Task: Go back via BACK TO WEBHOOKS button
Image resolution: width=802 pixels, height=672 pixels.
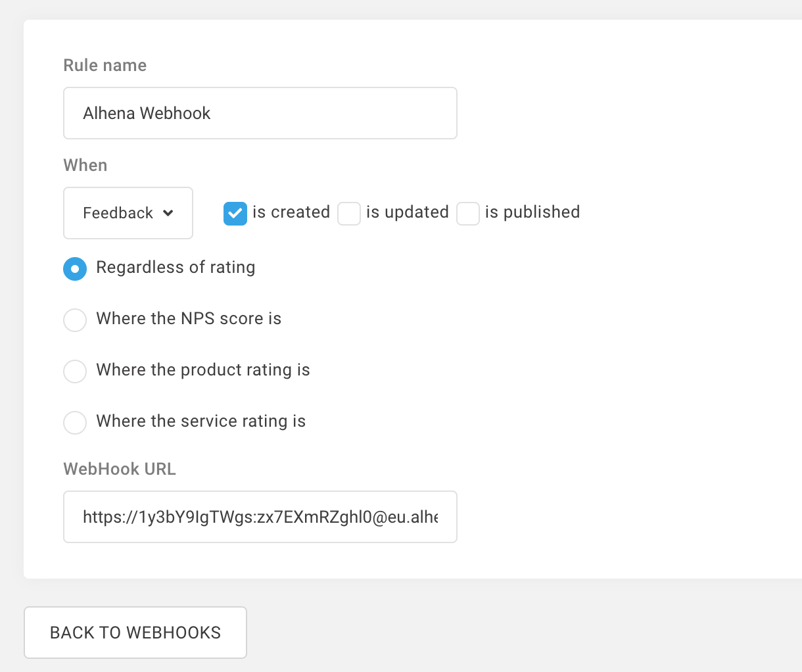Action: [135, 633]
